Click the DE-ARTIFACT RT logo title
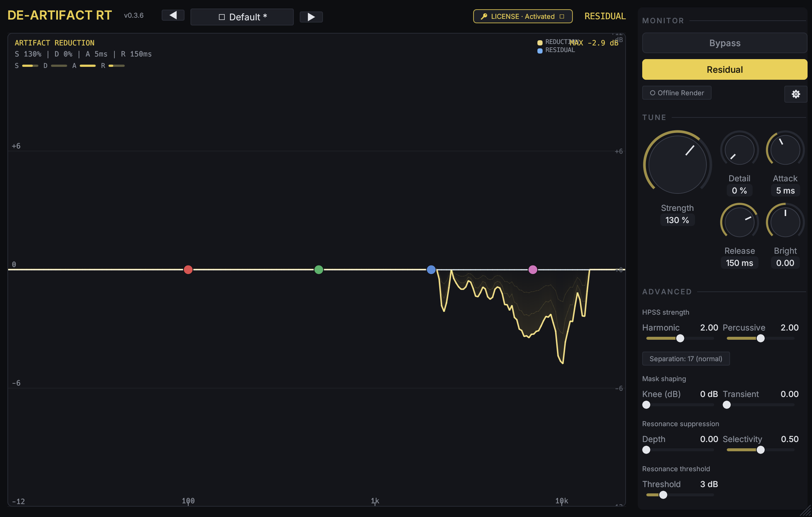The width and height of the screenshot is (812, 517). (59, 15)
